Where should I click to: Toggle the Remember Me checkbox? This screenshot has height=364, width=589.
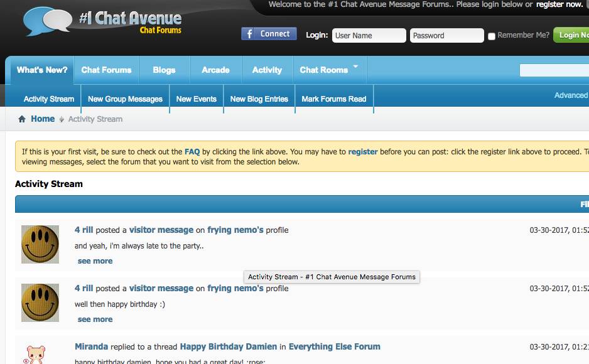(491, 36)
